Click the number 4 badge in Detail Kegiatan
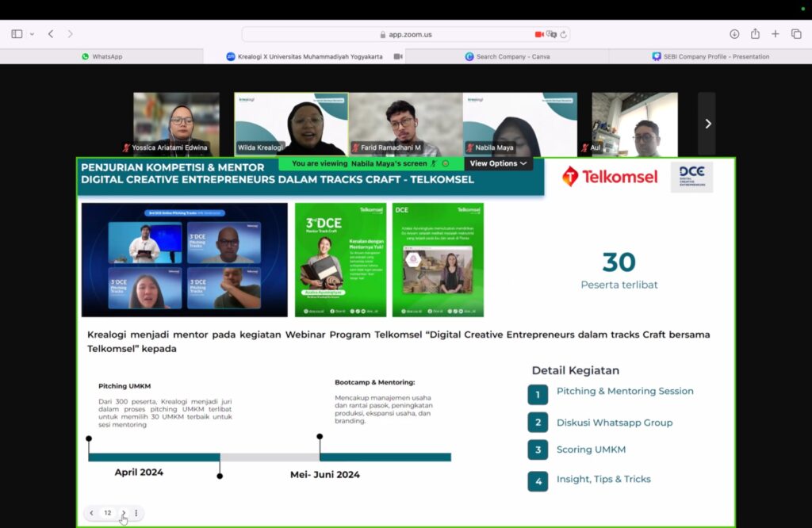 tap(538, 481)
